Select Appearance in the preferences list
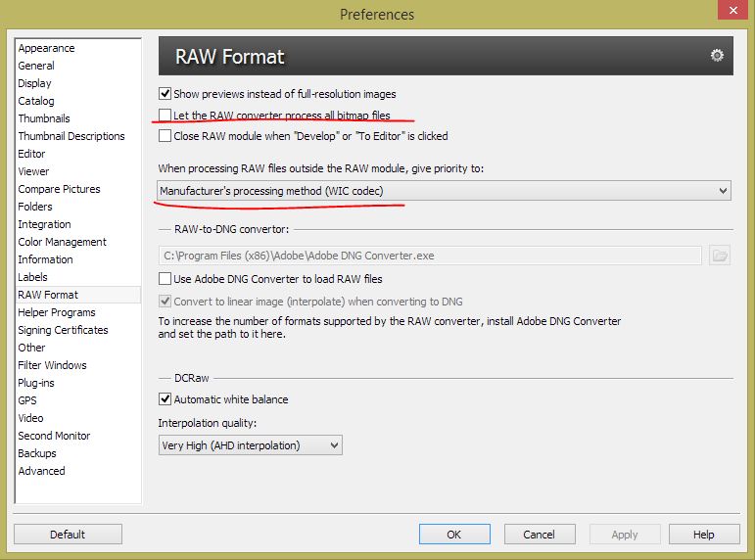Viewport: 755px width, 560px height. 46,48
